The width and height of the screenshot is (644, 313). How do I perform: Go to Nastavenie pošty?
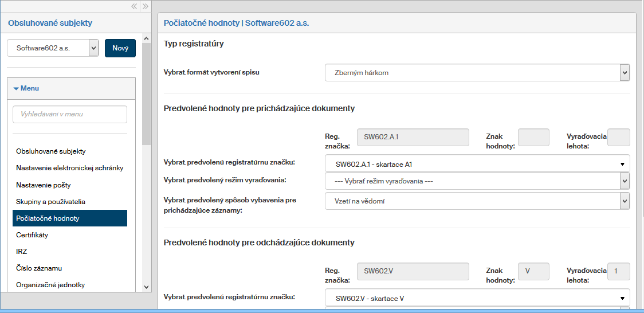(x=44, y=185)
